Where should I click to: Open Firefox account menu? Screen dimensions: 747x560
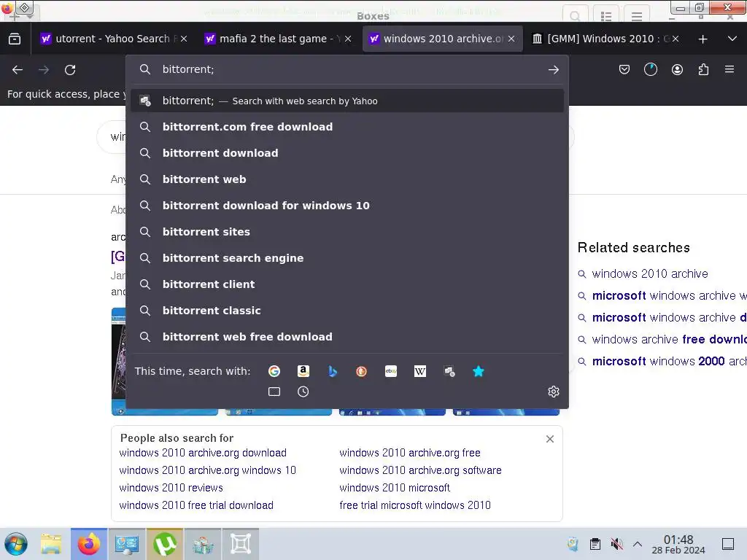(677, 70)
